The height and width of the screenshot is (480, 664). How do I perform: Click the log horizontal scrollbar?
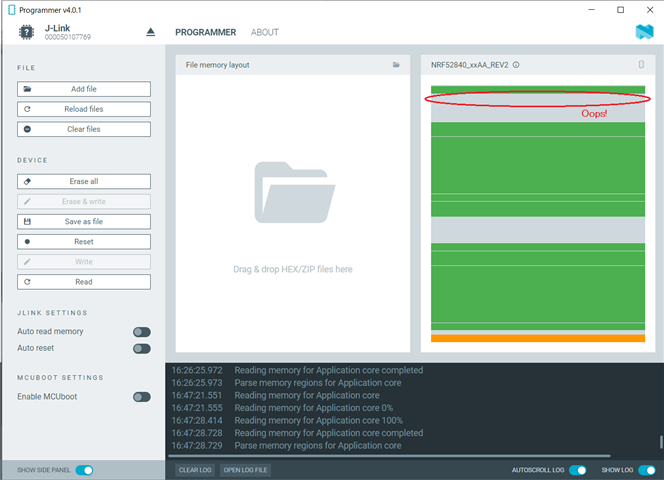click(x=389, y=456)
